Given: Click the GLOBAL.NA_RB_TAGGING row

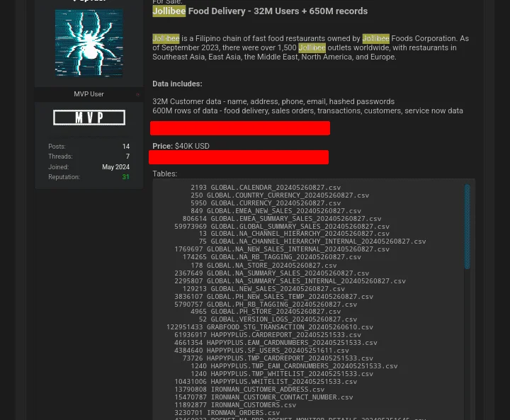Looking at the screenshot, I should [x=272, y=257].
